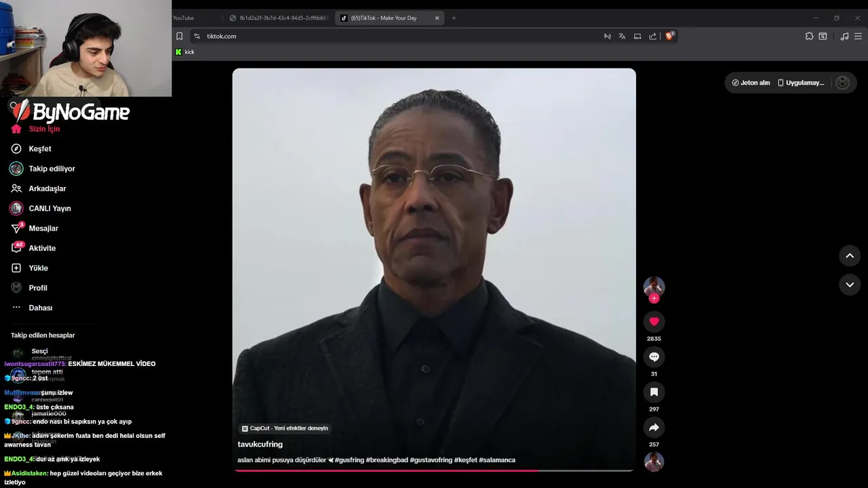Open Arkadaşlar in the sidebar
Image resolution: width=868 pixels, height=488 pixels.
pos(39,188)
